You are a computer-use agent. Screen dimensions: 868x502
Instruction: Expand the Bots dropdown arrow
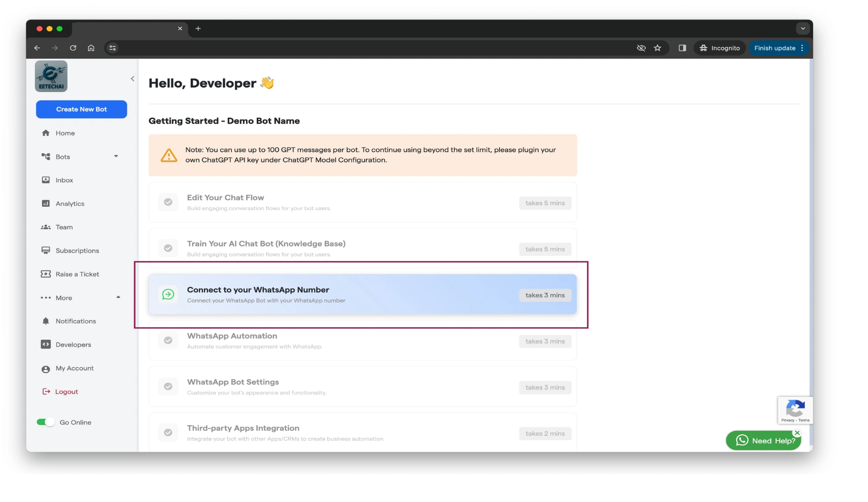[x=116, y=156]
